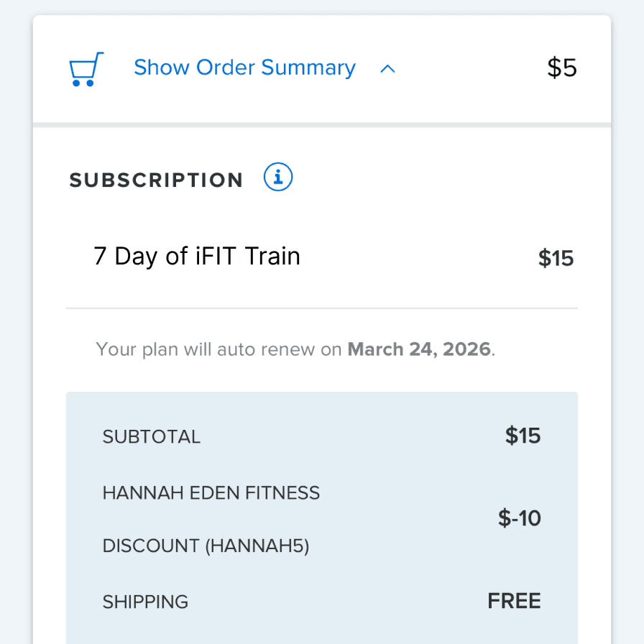644x644 pixels.
Task: Click the upward arrow next to Show Order Summary
Action: coord(387,69)
